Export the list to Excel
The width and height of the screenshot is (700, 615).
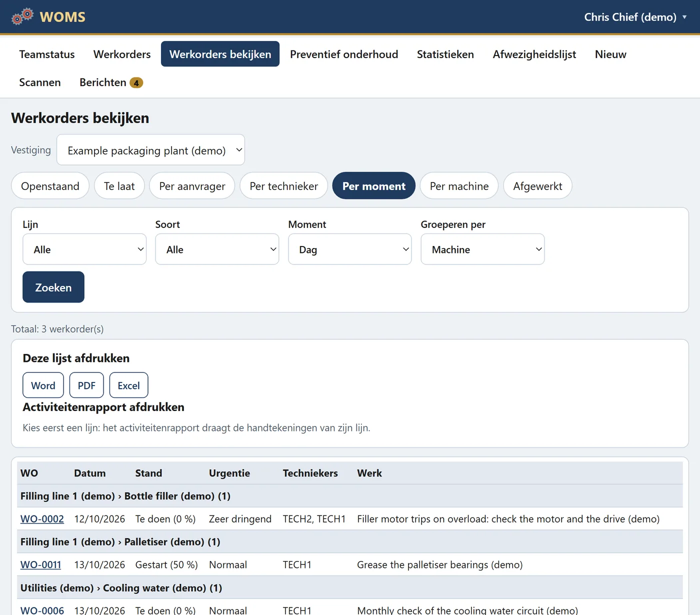tap(128, 385)
